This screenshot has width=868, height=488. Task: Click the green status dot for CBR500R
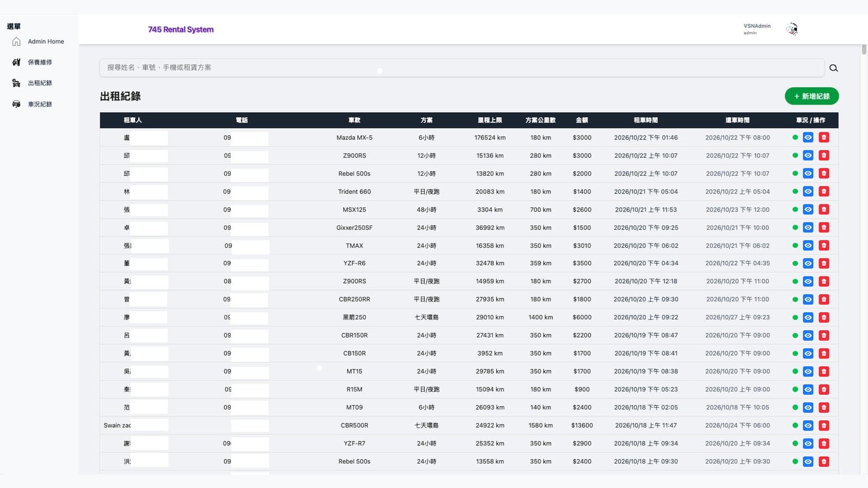pyautogui.click(x=795, y=426)
